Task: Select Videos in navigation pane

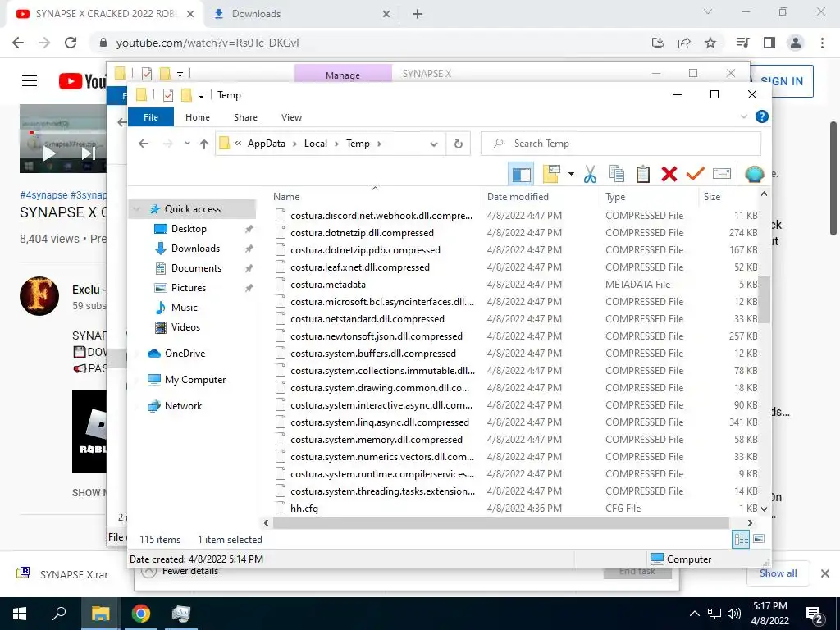Action: tap(185, 326)
